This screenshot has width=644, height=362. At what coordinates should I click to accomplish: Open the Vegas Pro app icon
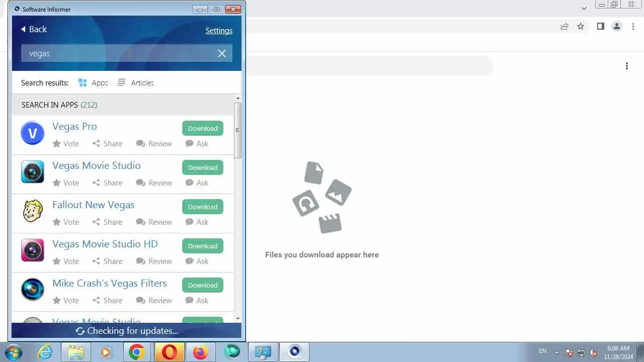pos(33,133)
